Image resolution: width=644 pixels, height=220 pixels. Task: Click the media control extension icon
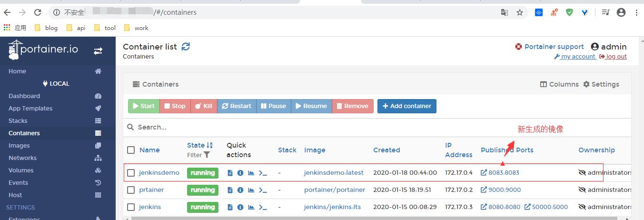coord(605,12)
